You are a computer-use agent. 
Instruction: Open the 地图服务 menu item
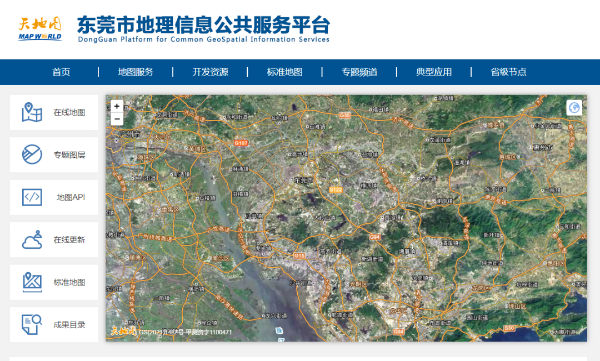(135, 72)
